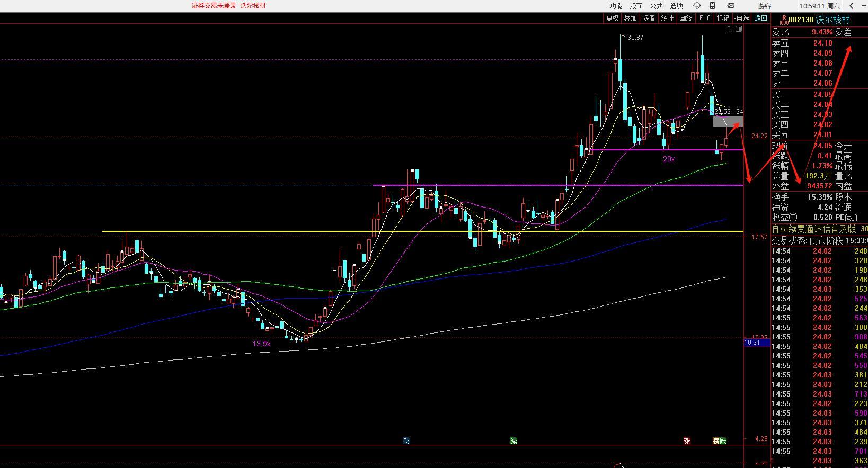The width and height of the screenshot is (868, 468).
Task: Click the 卖三 price 24.08
Action: [822, 63]
